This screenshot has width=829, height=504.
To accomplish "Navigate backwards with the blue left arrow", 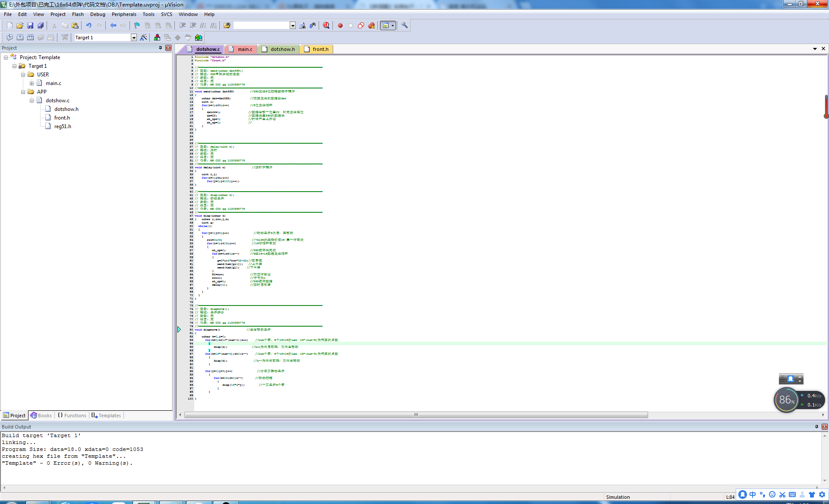I will [x=113, y=25].
